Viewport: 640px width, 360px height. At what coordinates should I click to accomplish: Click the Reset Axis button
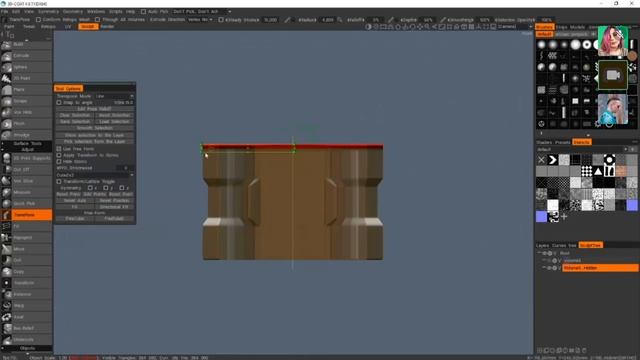pos(75,201)
